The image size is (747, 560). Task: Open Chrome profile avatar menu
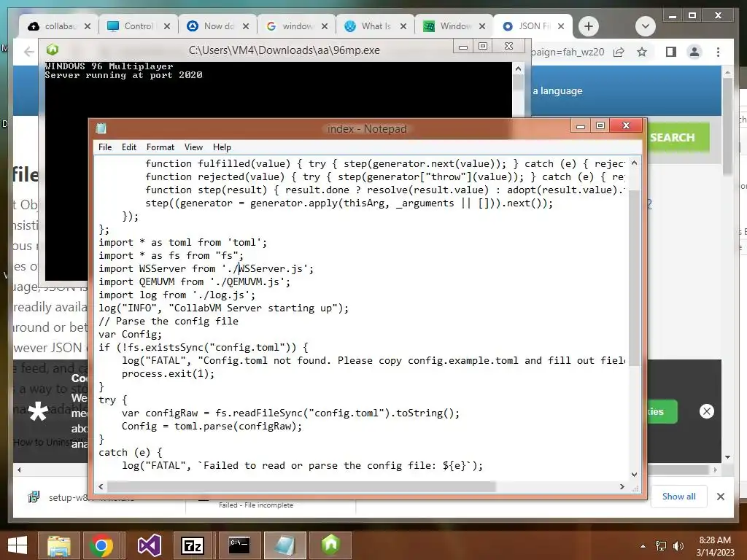694,52
